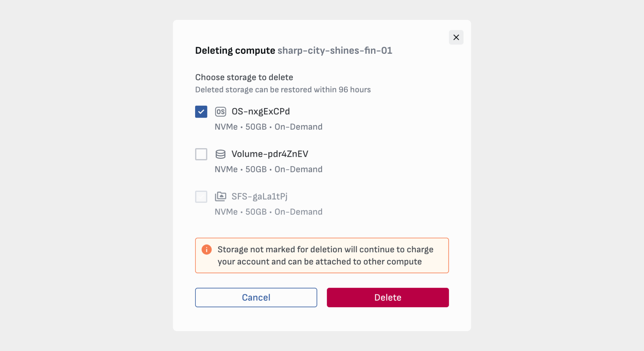The image size is (644, 351).
Task: Click the orange info warning icon
Action: click(206, 250)
